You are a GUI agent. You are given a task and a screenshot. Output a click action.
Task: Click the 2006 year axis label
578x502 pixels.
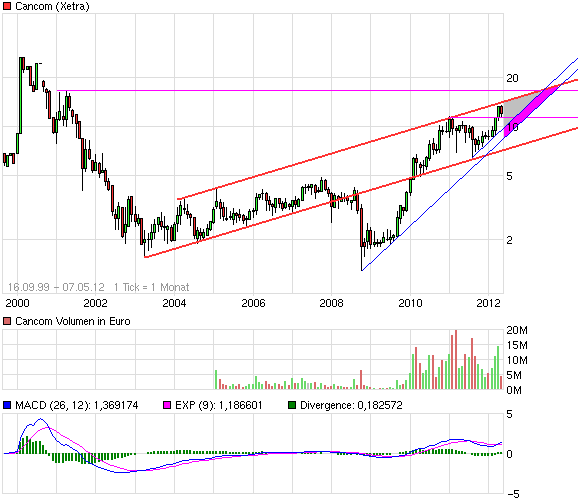253,303
